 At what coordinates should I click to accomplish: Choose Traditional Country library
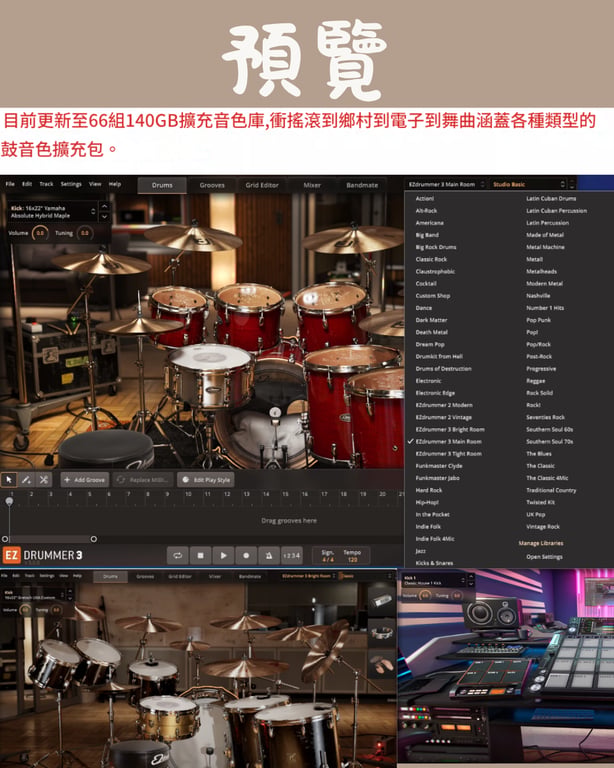click(x=551, y=490)
